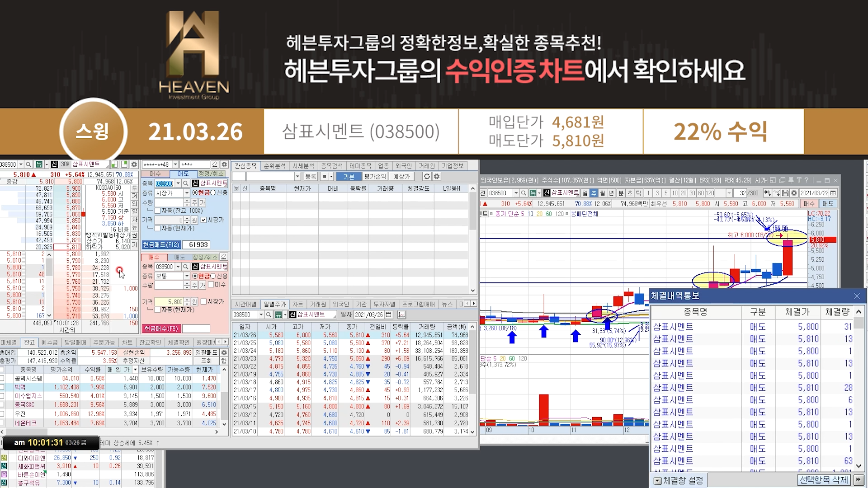Click 선택항목 삭제 button
This screenshot has height=488, width=868.
(824, 480)
